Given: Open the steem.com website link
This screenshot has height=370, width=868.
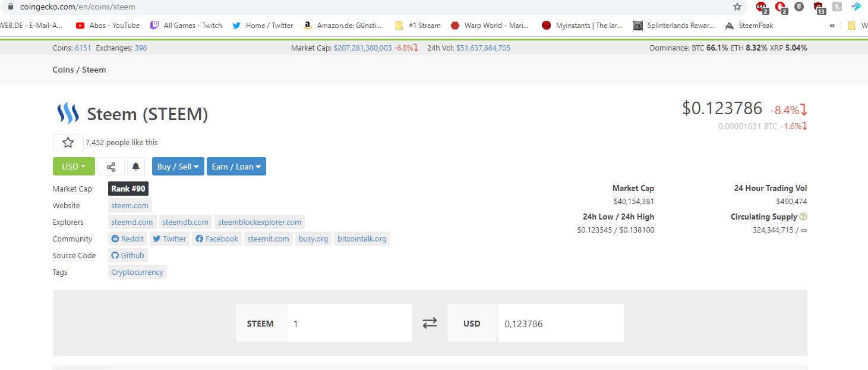Looking at the screenshot, I should tap(130, 205).
